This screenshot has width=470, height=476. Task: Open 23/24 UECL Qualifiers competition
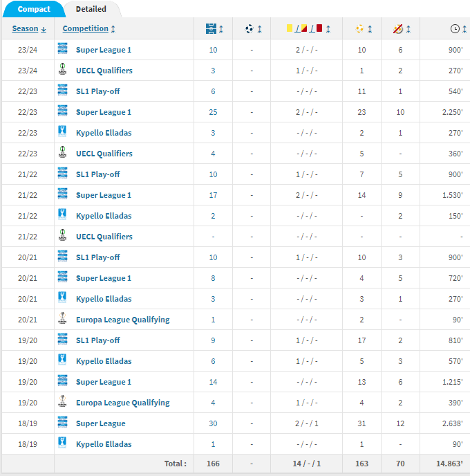pos(104,71)
